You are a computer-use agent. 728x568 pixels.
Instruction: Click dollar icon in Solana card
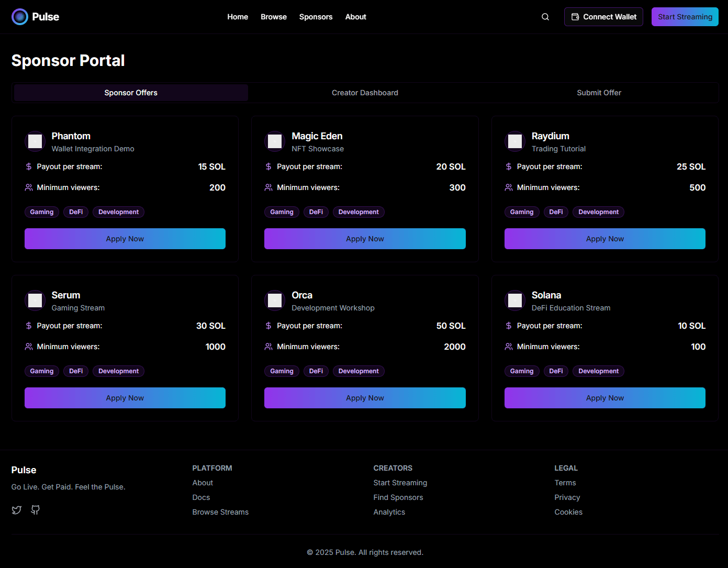click(509, 326)
